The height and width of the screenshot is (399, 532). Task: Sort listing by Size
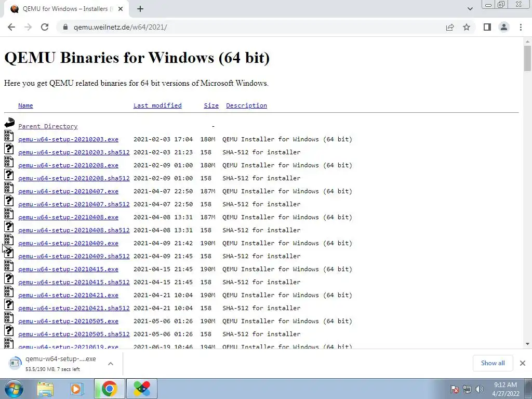click(211, 105)
